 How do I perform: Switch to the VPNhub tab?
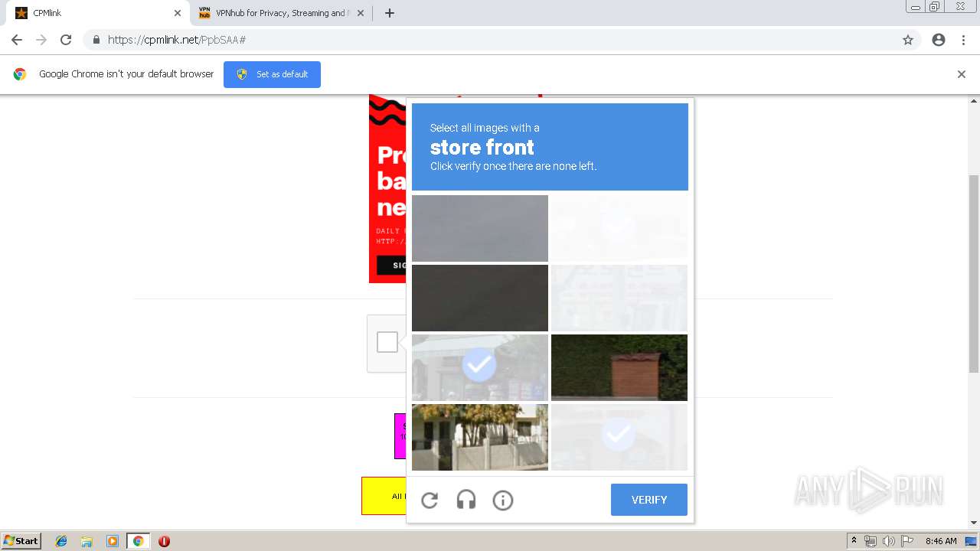[x=281, y=13]
